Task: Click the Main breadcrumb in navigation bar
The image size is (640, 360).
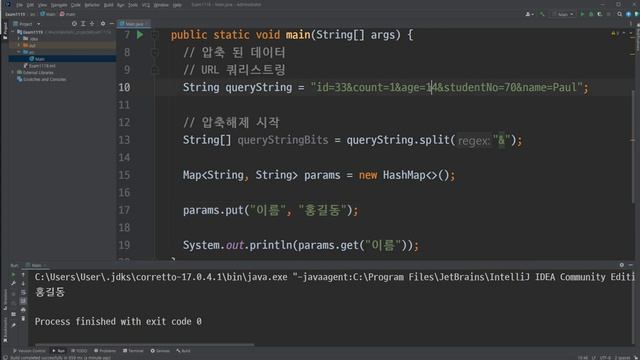Action: click(x=48, y=14)
